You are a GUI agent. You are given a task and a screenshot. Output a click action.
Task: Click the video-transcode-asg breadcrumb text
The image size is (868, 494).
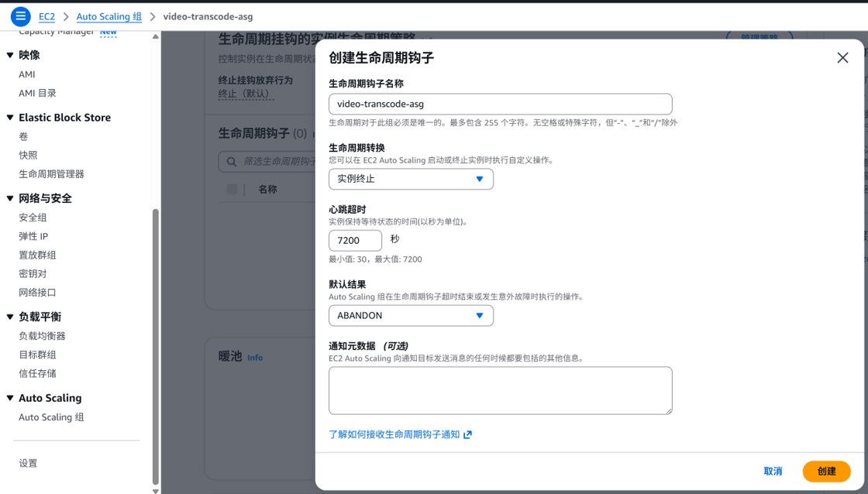[208, 16]
